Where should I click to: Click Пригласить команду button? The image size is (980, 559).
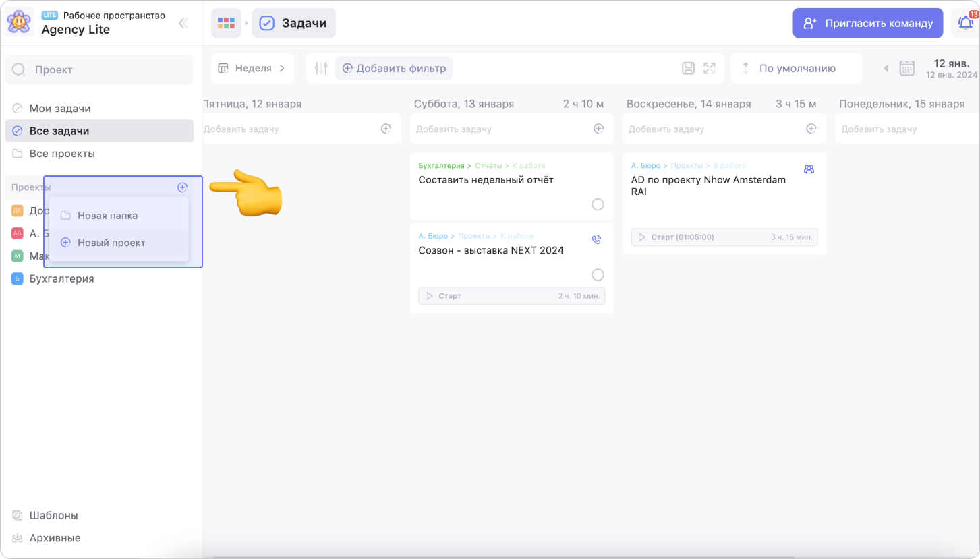click(867, 23)
